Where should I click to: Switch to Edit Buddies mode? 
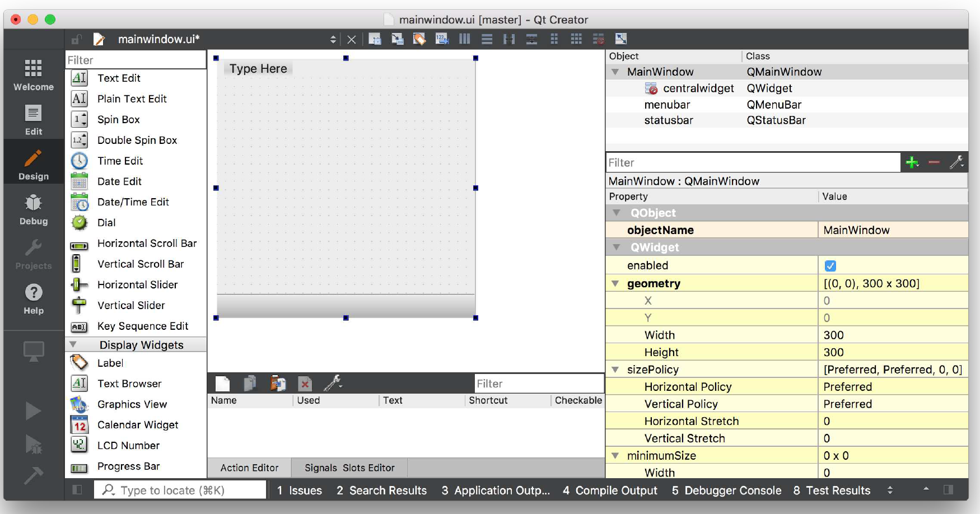click(x=419, y=39)
